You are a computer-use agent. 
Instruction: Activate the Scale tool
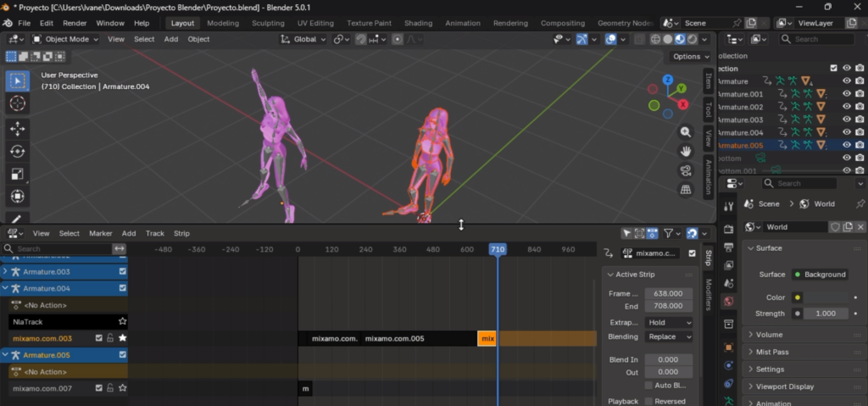point(17,174)
